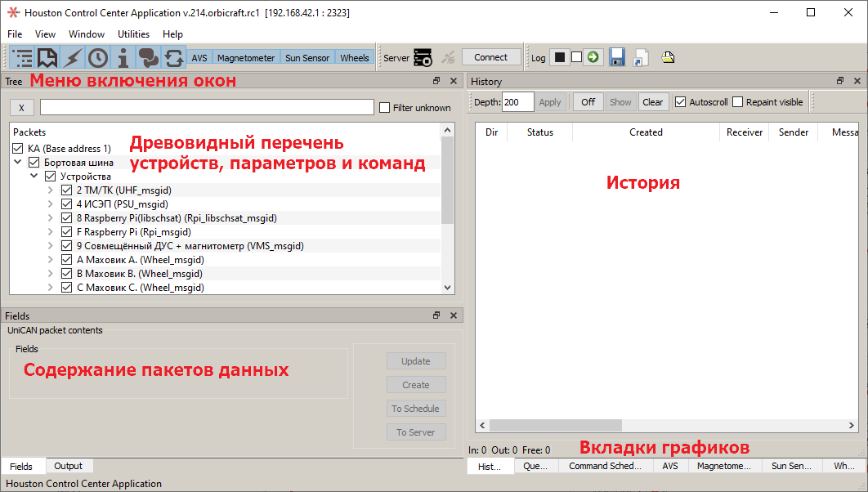868x492 pixels.
Task: Enable the Filter unknown checkbox
Action: point(385,108)
